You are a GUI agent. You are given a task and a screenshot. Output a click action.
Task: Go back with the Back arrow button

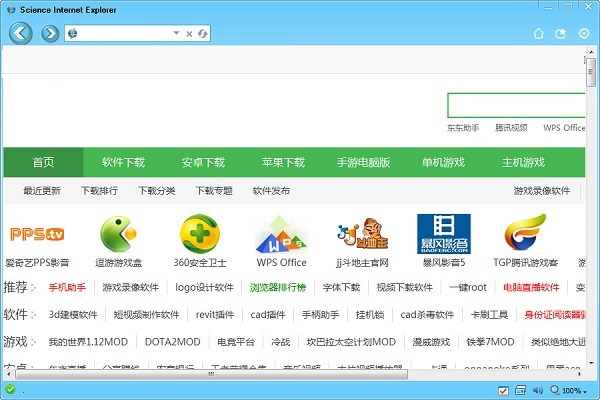(x=20, y=33)
